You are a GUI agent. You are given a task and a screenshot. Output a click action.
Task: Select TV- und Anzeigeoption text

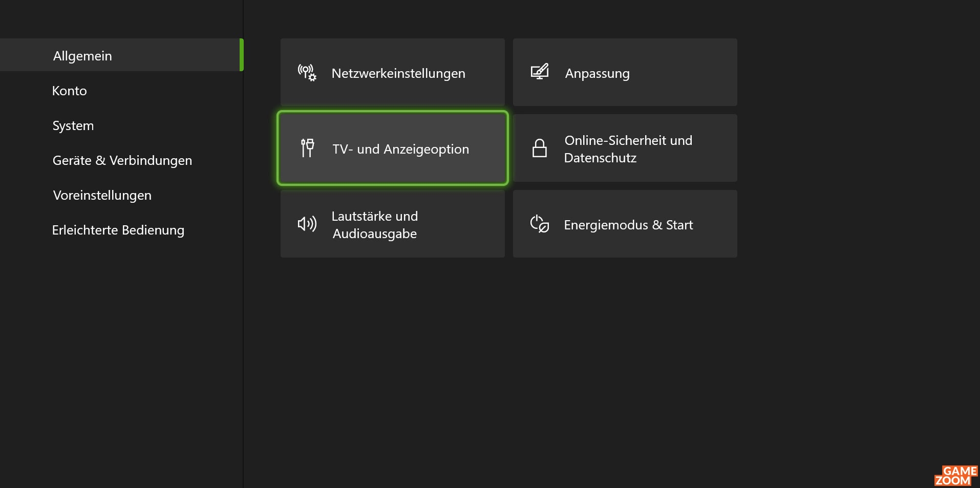400,149
